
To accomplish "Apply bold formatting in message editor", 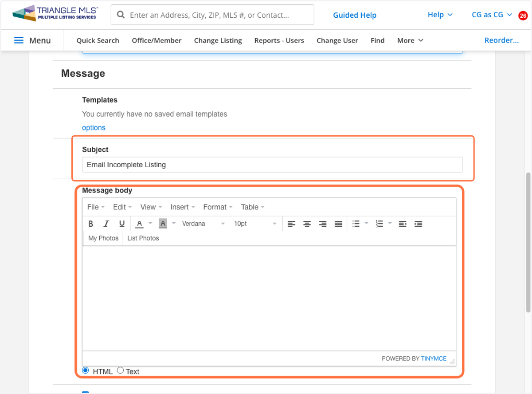I will click(x=91, y=224).
